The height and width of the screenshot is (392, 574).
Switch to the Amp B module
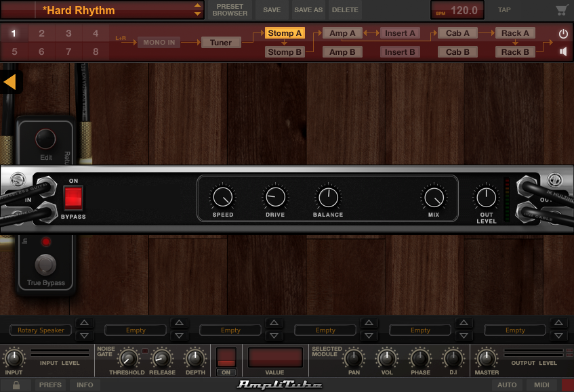pyautogui.click(x=342, y=52)
